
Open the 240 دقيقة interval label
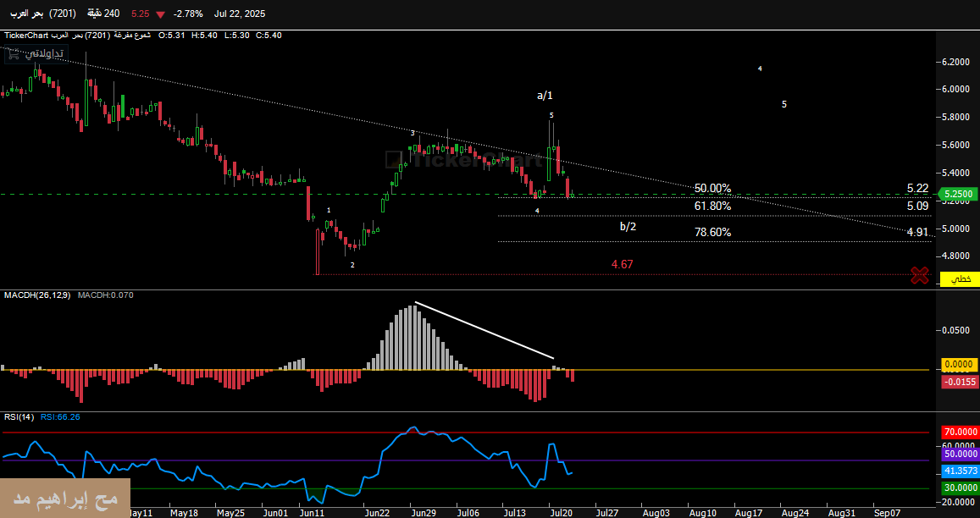pyautogui.click(x=103, y=14)
